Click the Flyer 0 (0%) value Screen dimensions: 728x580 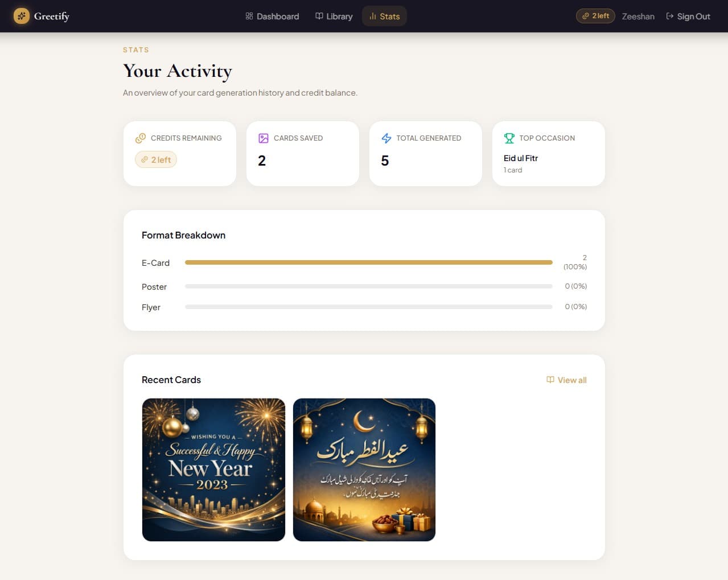575,307
